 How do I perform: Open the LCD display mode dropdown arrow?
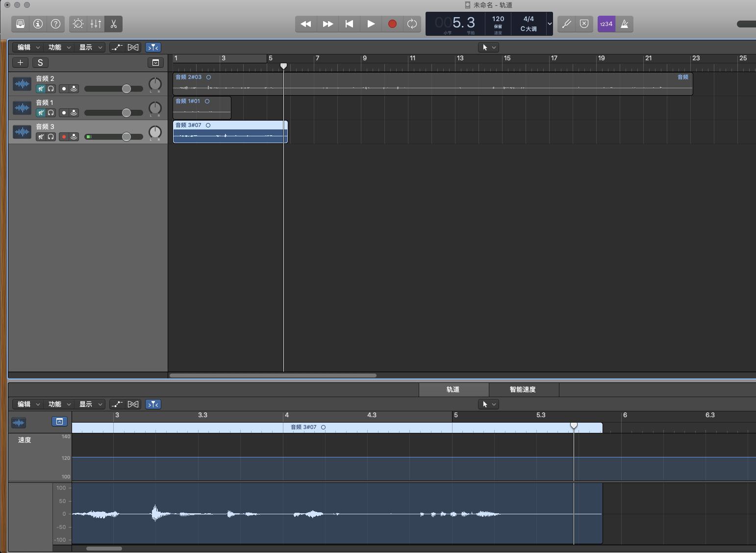pos(550,24)
